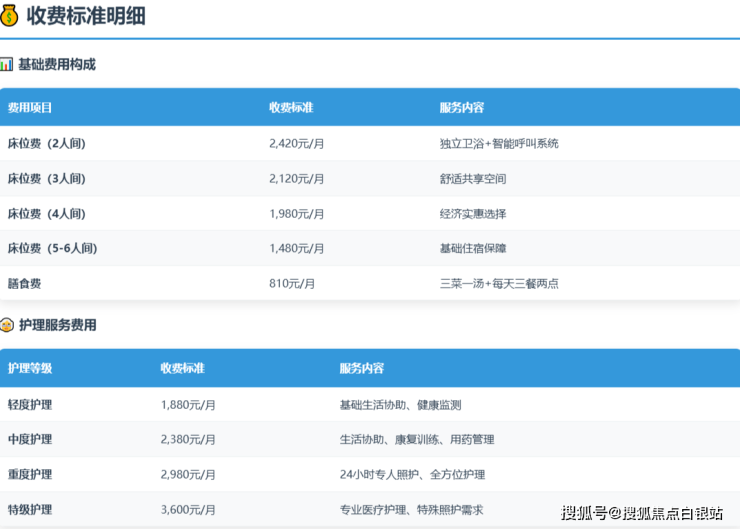Click the 床位费（5-6人间）row label

(52, 248)
